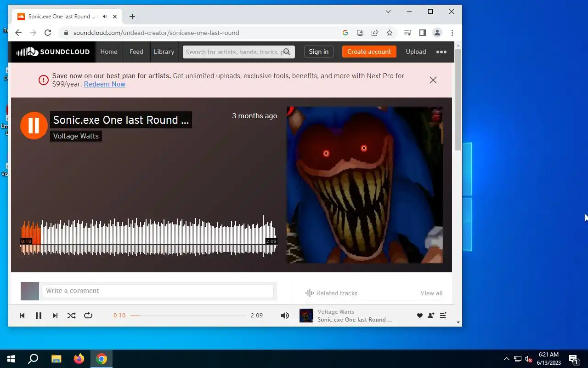Close the Sonic.exe browser tab
Viewport: 588px width, 368px height.
(x=115, y=17)
